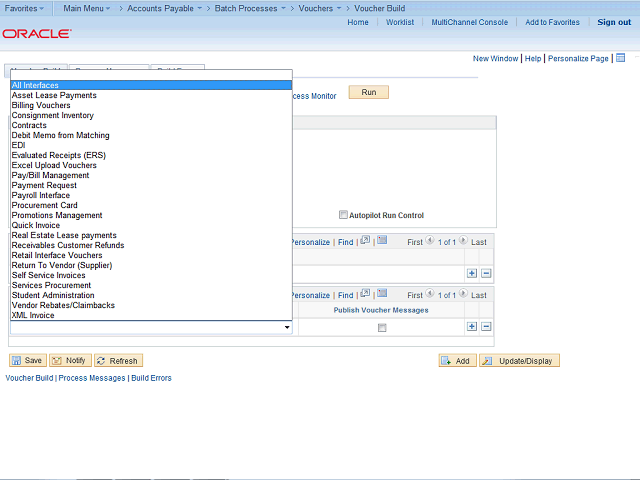This screenshot has width=640, height=480.
Task: Expand the Main Menu dropdown
Action: 87,8
